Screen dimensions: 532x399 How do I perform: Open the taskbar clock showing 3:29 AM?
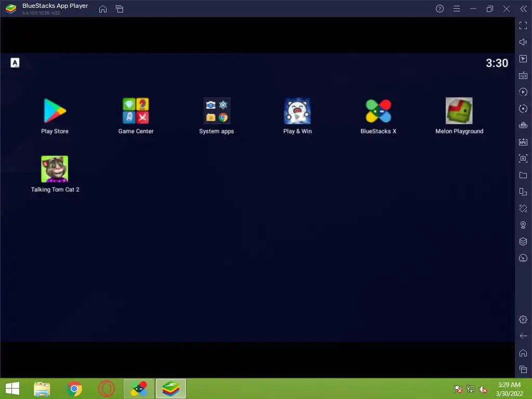pos(509,389)
